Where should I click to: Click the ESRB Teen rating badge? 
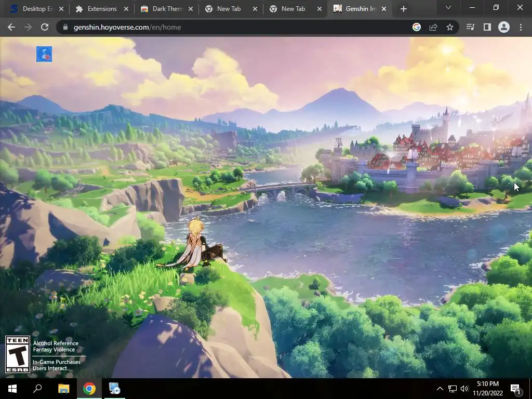click(18, 354)
